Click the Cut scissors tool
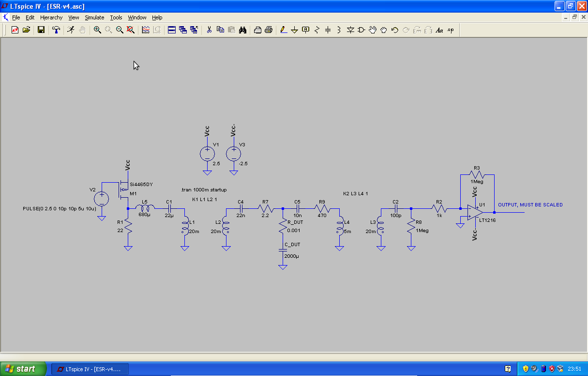This screenshot has width=588, height=376. point(209,30)
